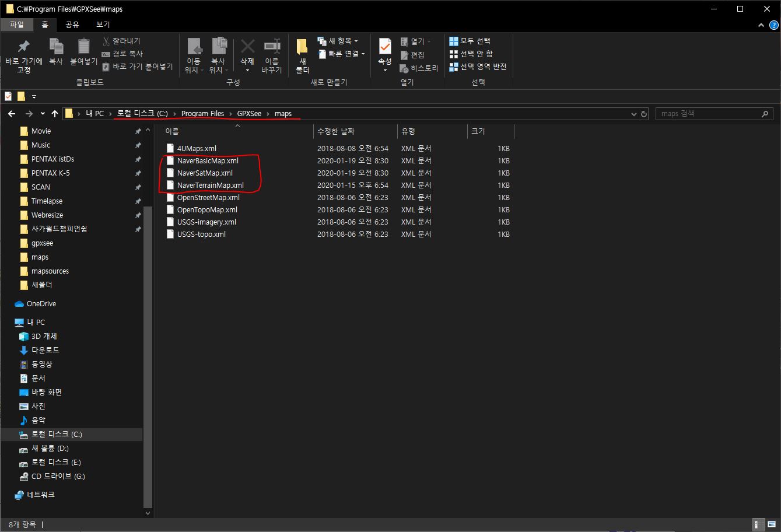Select the 4UMaps.xml file
This screenshot has width=781, height=532.
click(x=197, y=148)
